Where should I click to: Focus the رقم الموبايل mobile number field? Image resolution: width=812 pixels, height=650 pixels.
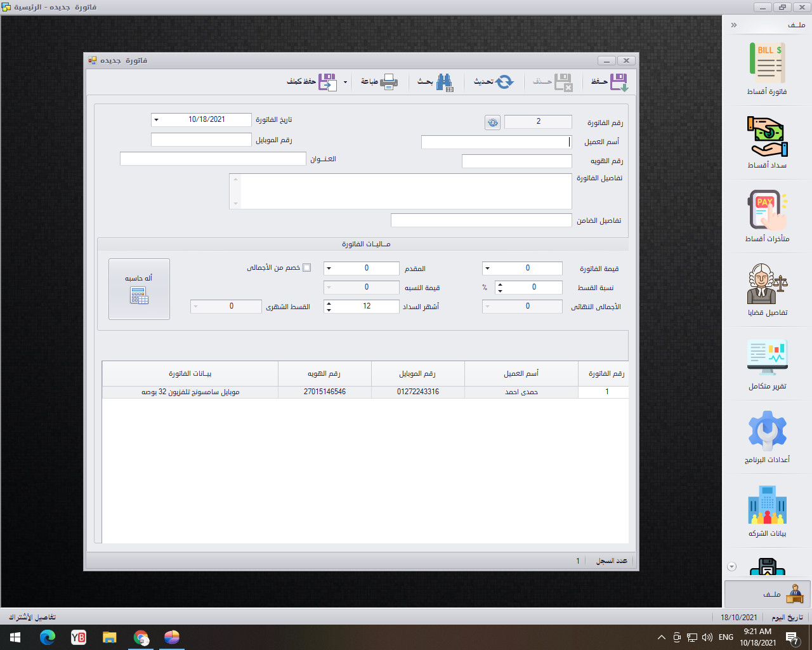tap(202, 140)
